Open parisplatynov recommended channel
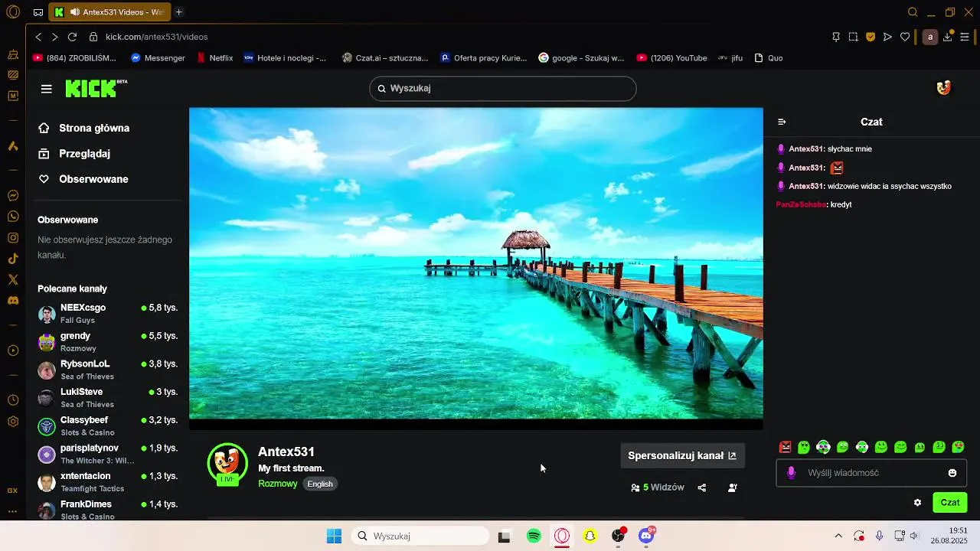The width and height of the screenshot is (980, 551). point(107,454)
